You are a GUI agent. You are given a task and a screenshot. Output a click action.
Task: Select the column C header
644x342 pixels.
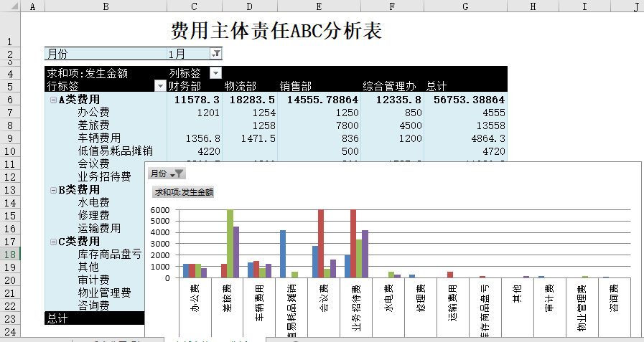tap(193, 6)
